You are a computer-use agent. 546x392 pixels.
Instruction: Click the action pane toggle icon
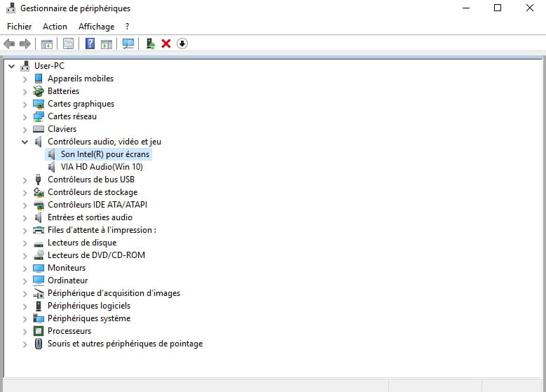pos(107,44)
